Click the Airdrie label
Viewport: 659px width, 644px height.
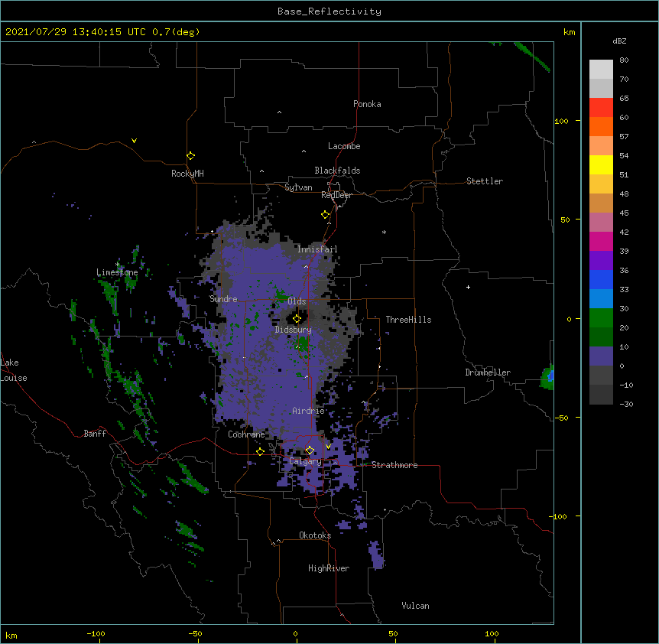pos(309,411)
